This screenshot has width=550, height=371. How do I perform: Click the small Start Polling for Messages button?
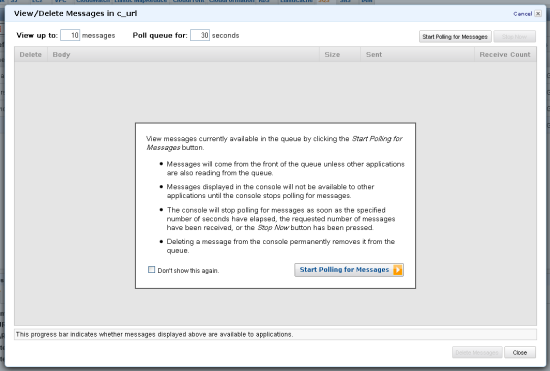(455, 36)
